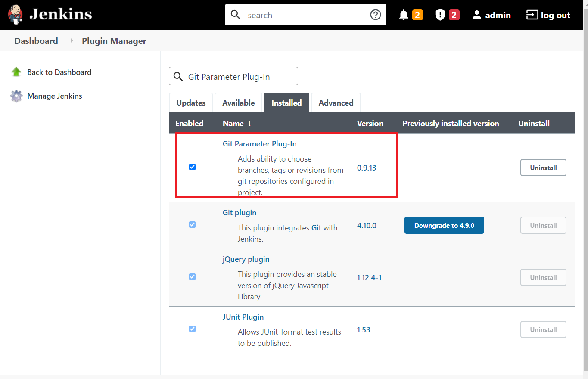Open the Advanced tab
The height and width of the screenshot is (379, 588).
pos(336,103)
